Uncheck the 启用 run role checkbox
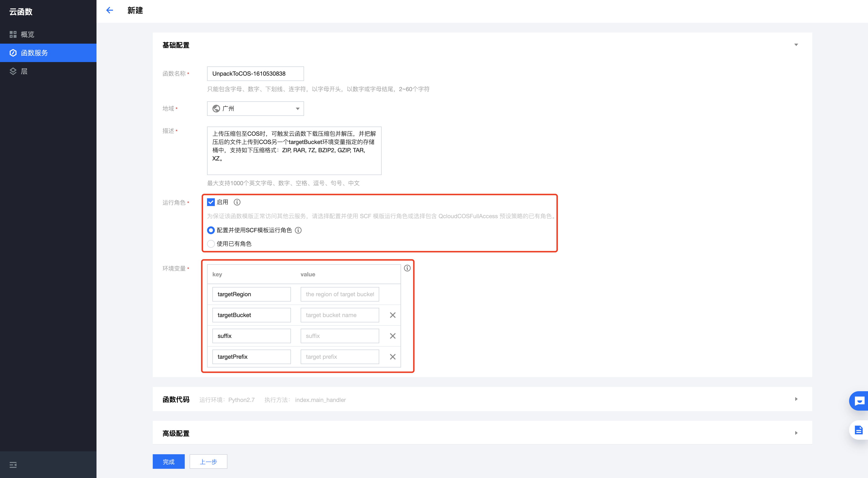This screenshot has height=478, width=868. click(211, 202)
